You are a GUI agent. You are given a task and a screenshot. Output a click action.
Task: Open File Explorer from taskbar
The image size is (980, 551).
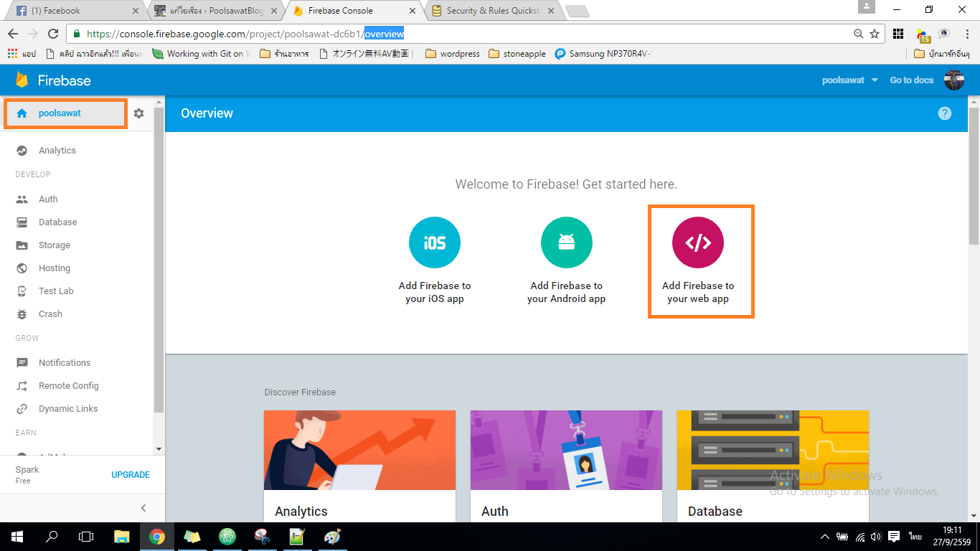tap(122, 537)
